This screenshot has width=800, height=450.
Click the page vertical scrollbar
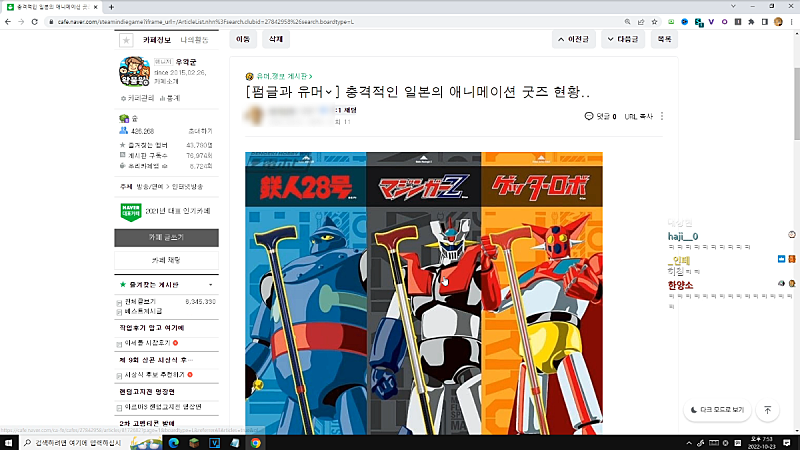click(x=796, y=102)
